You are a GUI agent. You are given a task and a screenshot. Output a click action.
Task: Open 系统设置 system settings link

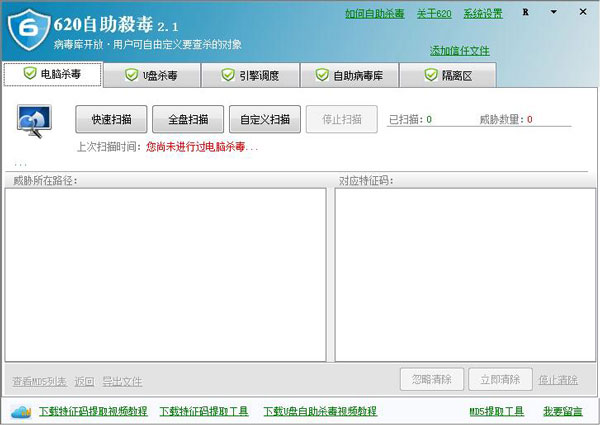point(483,14)
